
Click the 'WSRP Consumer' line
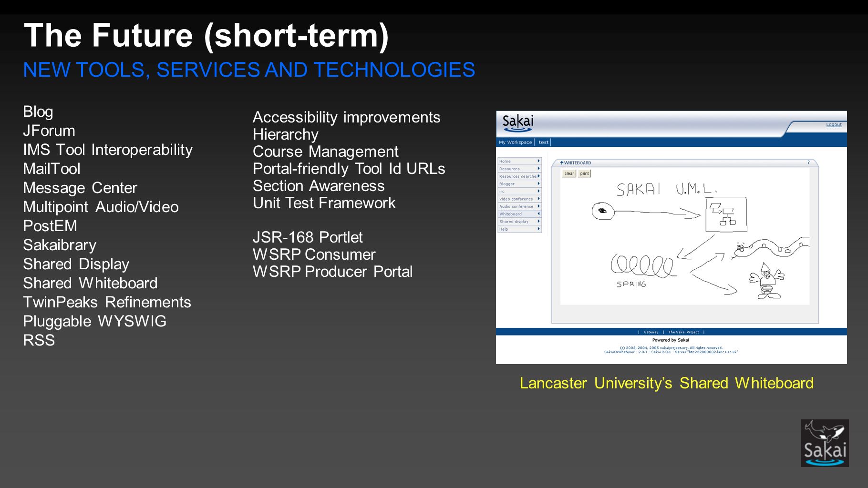click(314, 254)
